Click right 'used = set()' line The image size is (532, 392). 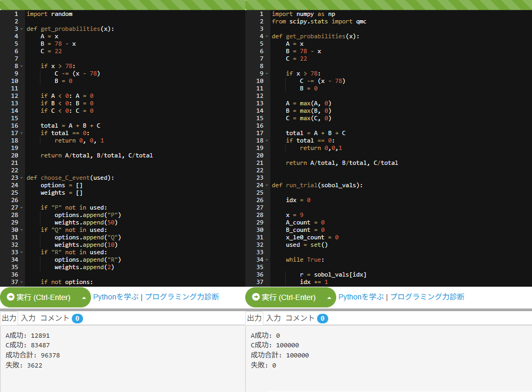click(x=307, y=245)
